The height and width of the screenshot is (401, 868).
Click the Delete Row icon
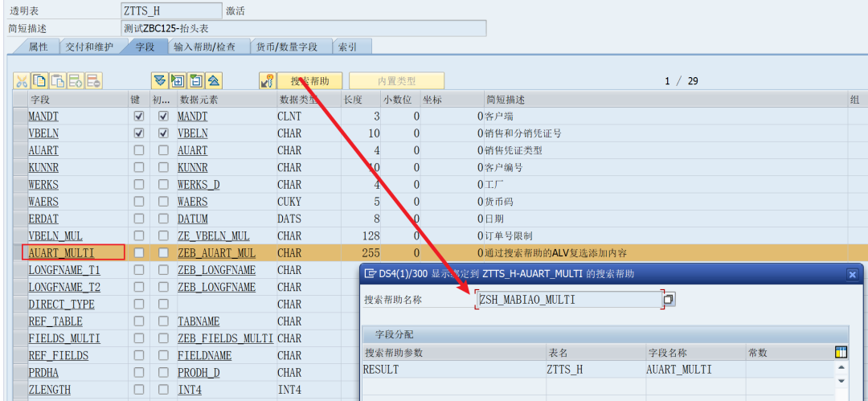point(94,81)
